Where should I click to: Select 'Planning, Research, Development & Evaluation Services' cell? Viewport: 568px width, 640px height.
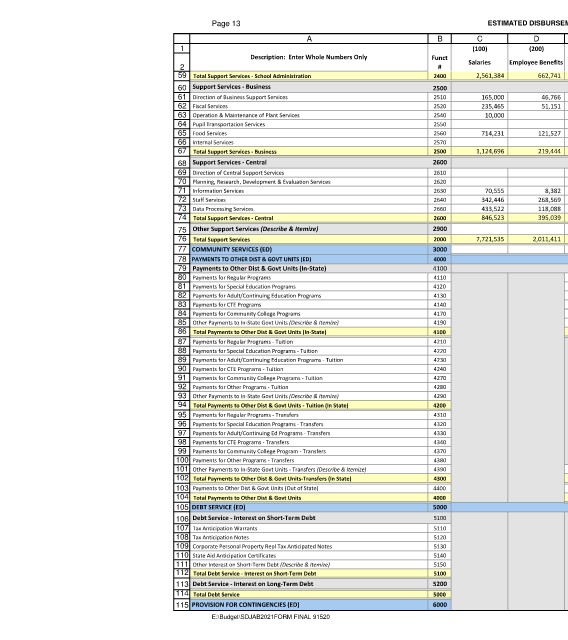[x=309, y=182]
